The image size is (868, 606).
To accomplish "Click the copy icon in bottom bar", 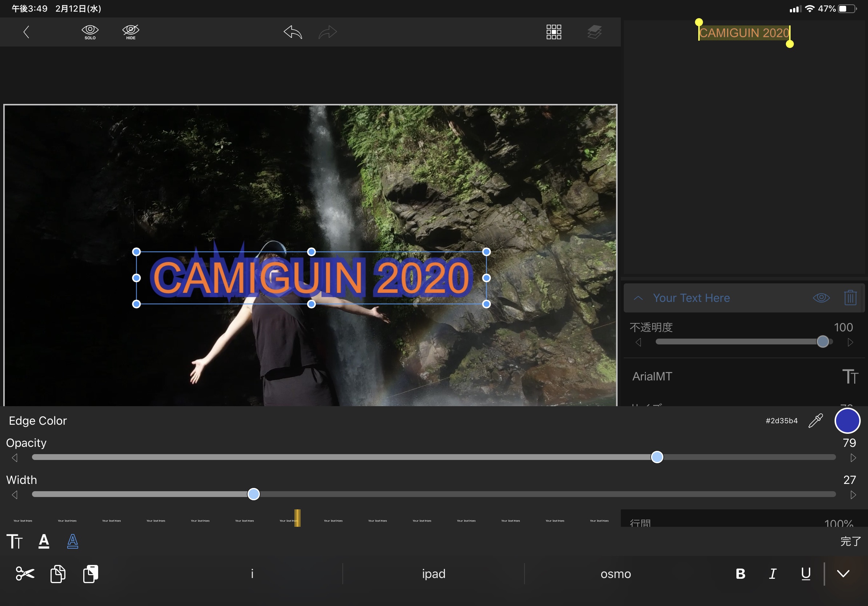I will [58, 574].
